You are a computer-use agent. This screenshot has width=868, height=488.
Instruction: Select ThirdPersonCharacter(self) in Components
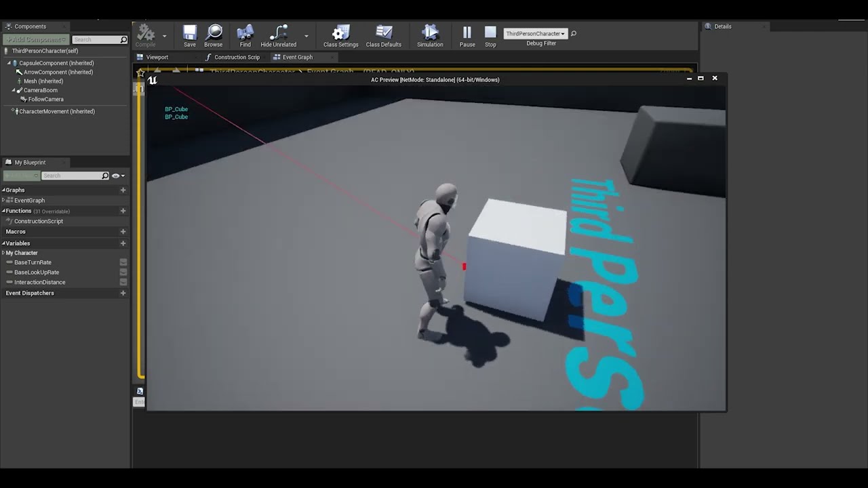click(45, 51)
